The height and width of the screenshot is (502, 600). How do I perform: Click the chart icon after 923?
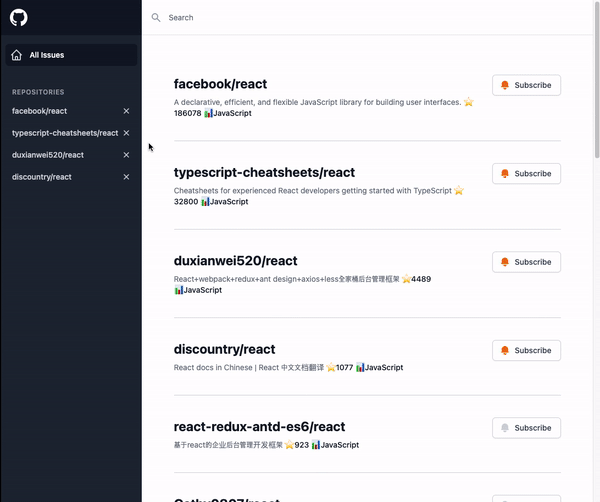tap(316, 445)
